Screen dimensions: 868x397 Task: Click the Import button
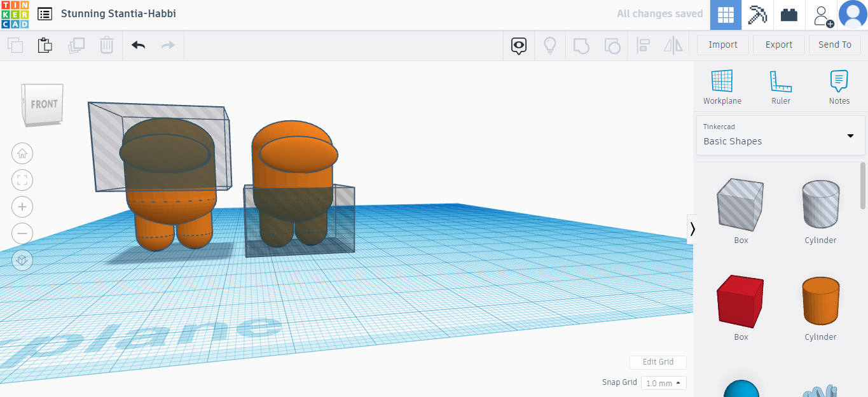click(x=723, y=45)
